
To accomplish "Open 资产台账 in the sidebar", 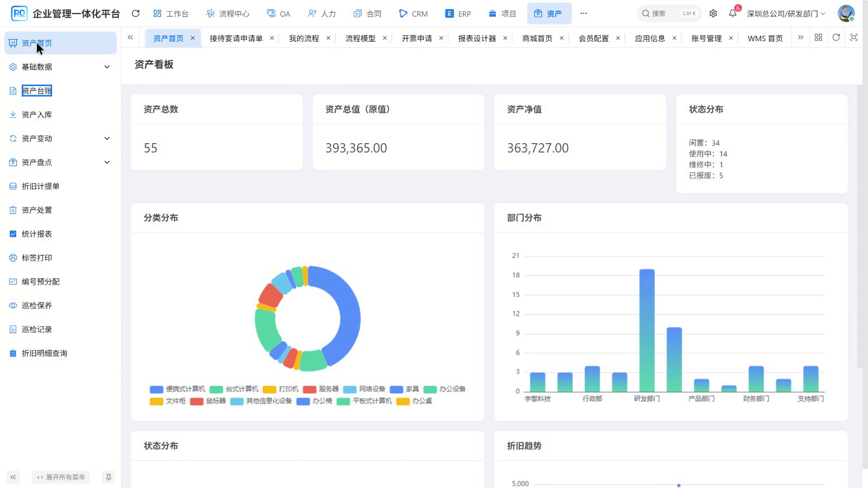I will tap(60, 91).
